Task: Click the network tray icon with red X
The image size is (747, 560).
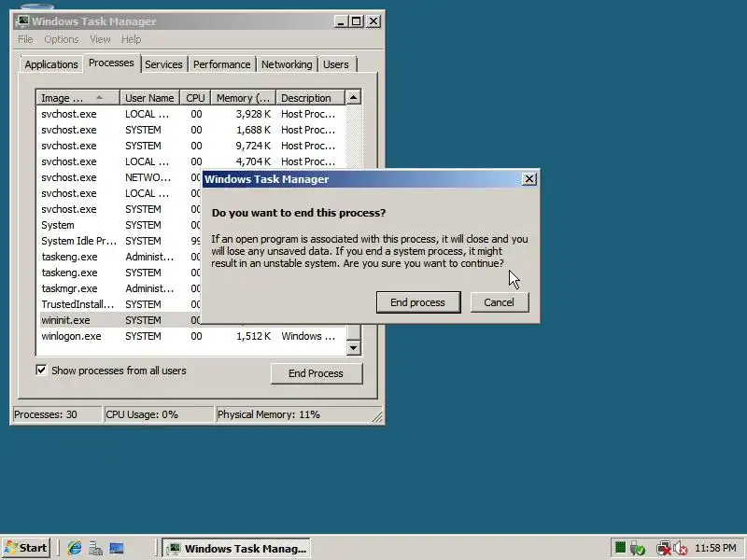Action: [663, 549]
